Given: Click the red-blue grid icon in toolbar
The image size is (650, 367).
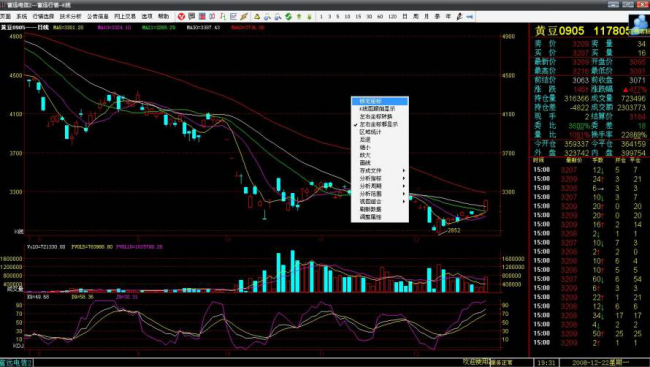Looking at the screenshot, I should (x=202, y=17).
